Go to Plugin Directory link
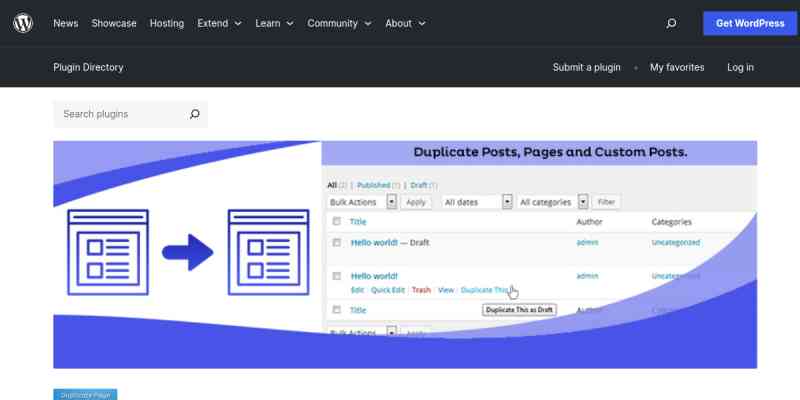 (x=88, y=67)
